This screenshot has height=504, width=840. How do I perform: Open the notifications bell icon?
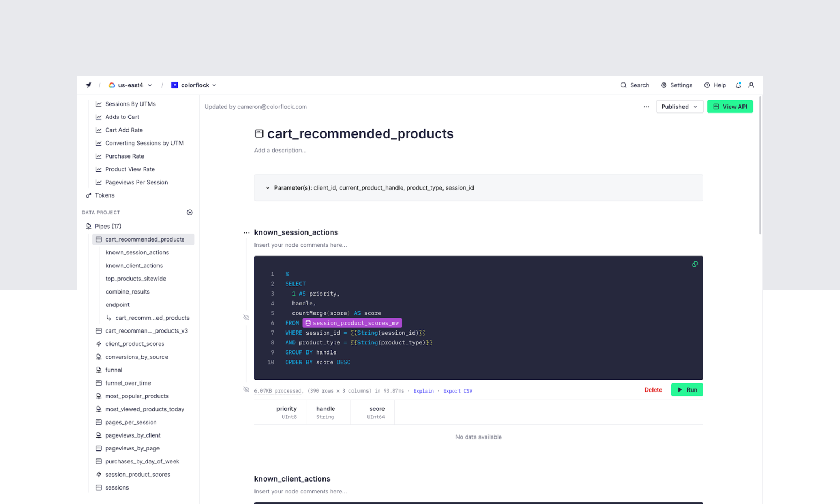coord(738,85)
